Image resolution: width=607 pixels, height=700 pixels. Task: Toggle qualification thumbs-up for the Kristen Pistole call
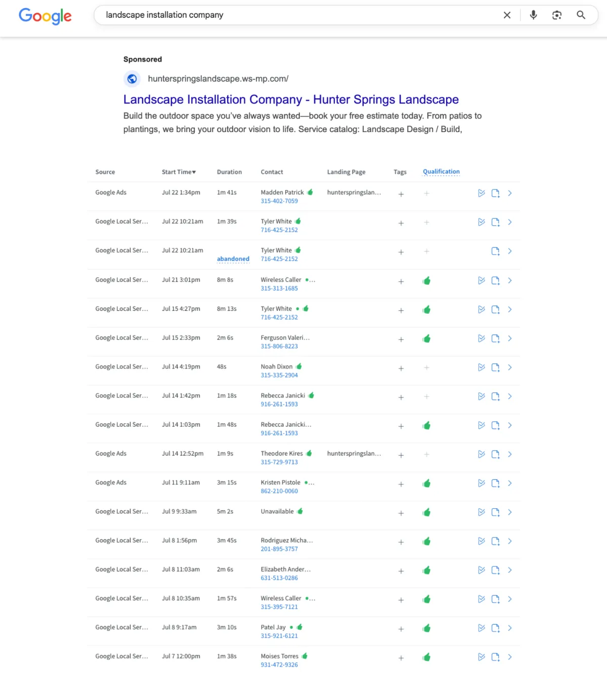click(x=426, y=483)
